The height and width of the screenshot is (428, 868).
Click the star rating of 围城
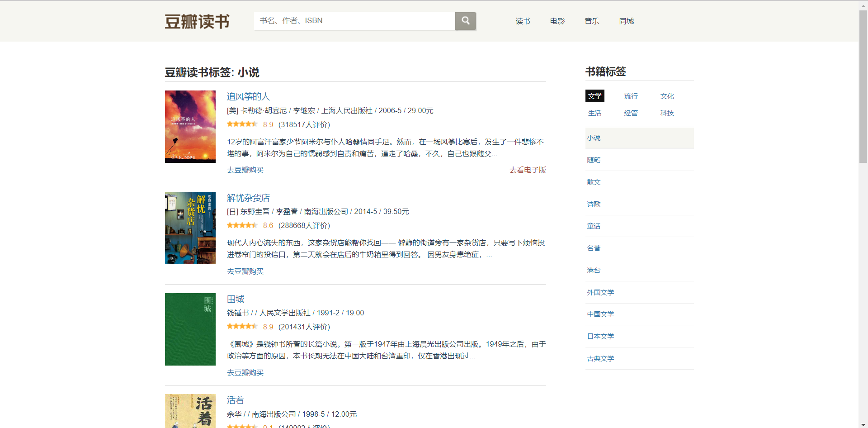[242, 326]
